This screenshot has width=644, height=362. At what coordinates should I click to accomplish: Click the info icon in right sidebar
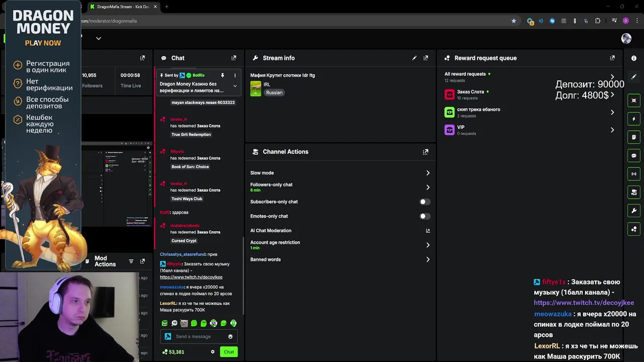634,58
